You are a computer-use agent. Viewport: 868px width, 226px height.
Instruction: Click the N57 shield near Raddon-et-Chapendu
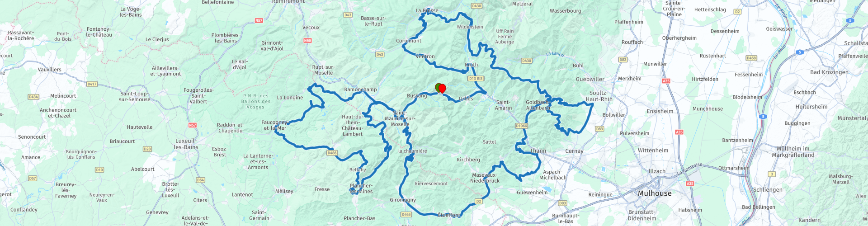(x=192, y=125)
